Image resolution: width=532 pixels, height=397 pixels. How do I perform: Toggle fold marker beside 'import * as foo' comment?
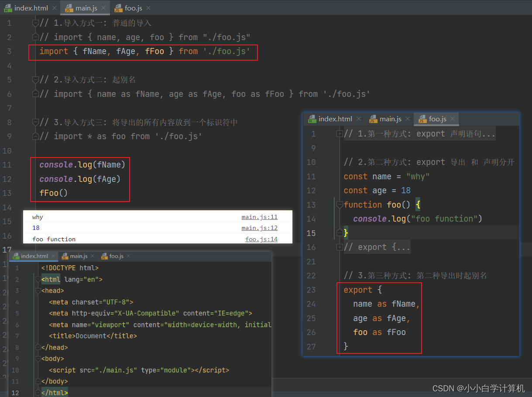(35, 137)
